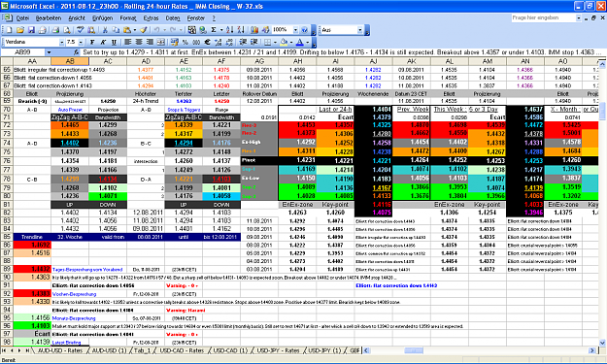Toggle center alignment
Image resolution: width=607 pixels, height=364 pixels.
(139, 42)
